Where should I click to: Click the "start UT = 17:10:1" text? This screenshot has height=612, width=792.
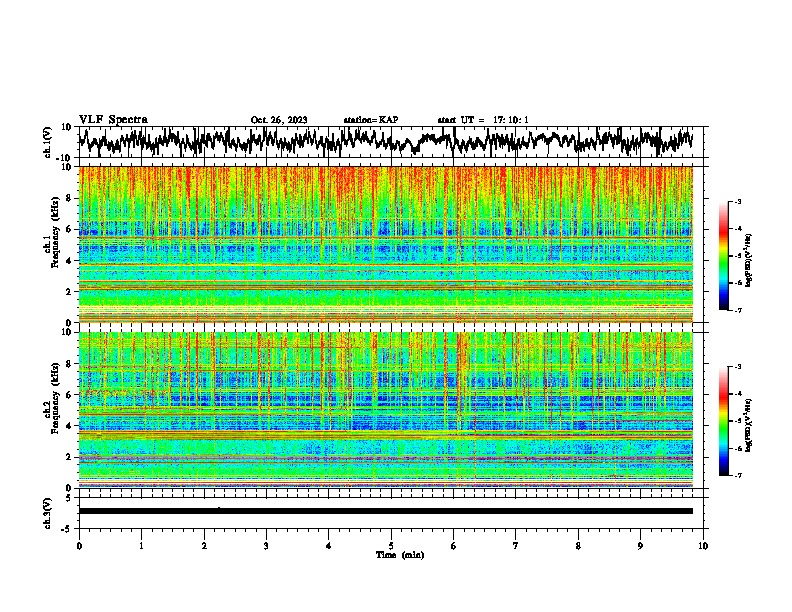483,120
